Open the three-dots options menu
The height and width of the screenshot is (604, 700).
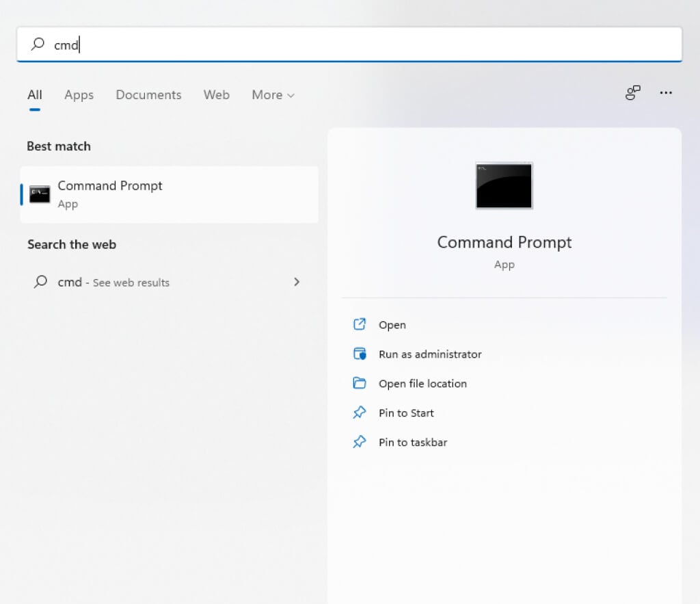tap(666, 93)
